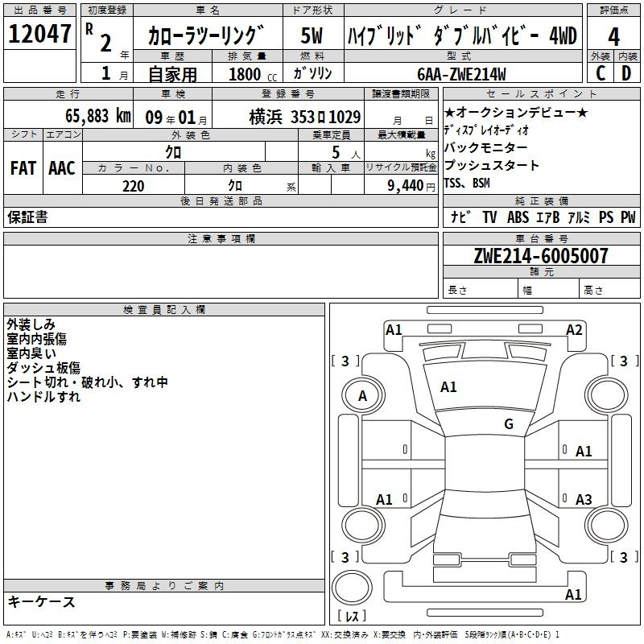Select the exterior color value クロ under 外装色
This screenshot has height=644, width=644.
tap(173, 152)
